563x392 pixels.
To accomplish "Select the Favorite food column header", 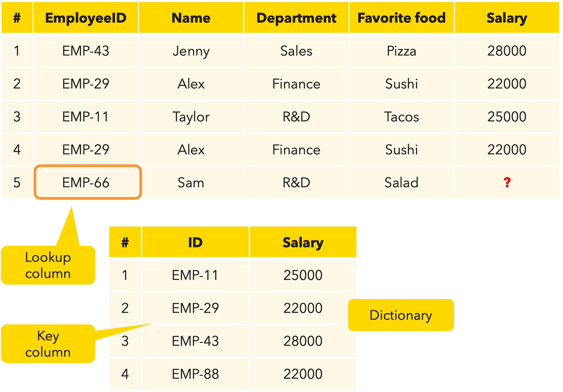I will (401, 17).
